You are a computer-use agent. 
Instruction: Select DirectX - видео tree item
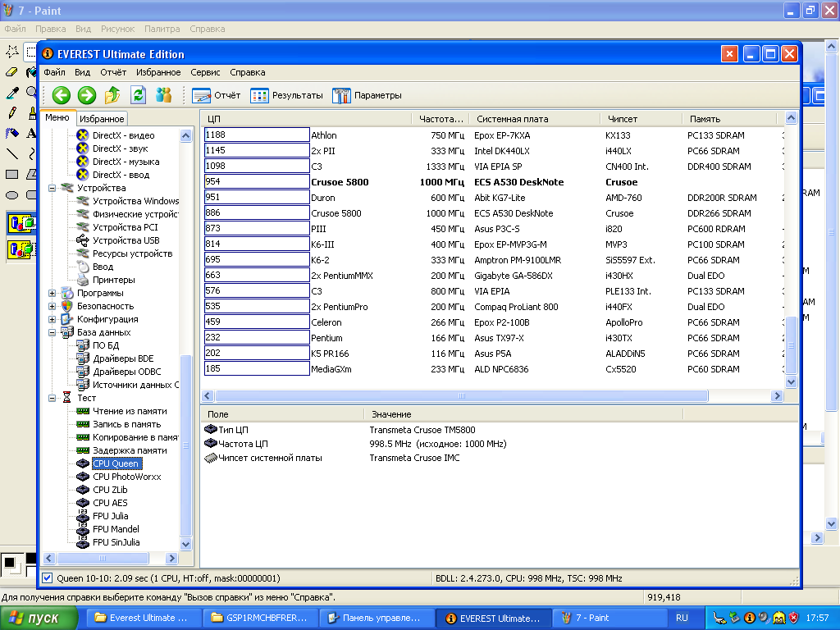123,135
